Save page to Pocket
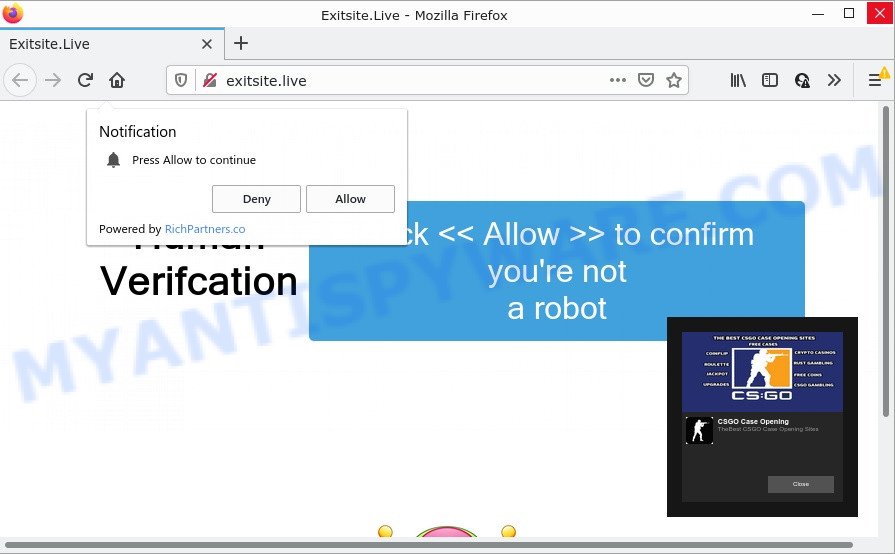 pos(646,80)
